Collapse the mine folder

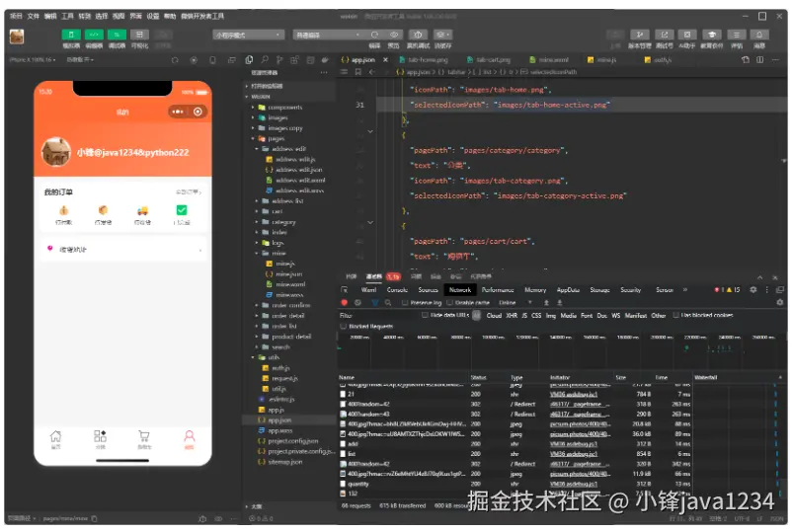click(x=257, y=253)
